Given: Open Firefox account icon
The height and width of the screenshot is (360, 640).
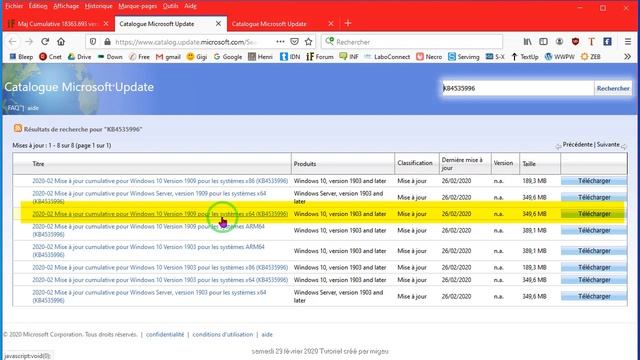Looking at the screenshot, I should [559, 42].
